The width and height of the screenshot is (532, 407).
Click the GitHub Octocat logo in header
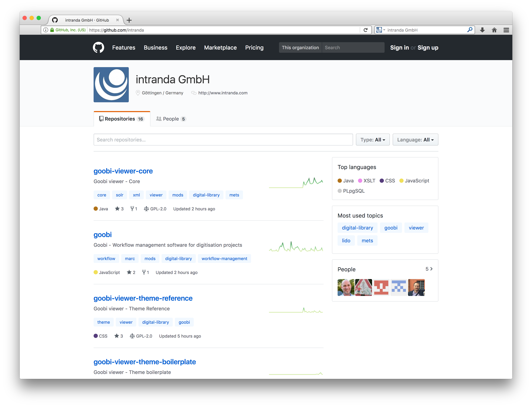coord(99,47)
